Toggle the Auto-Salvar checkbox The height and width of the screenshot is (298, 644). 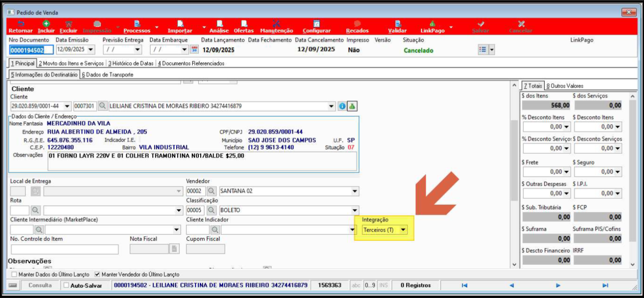click(66, 286)
